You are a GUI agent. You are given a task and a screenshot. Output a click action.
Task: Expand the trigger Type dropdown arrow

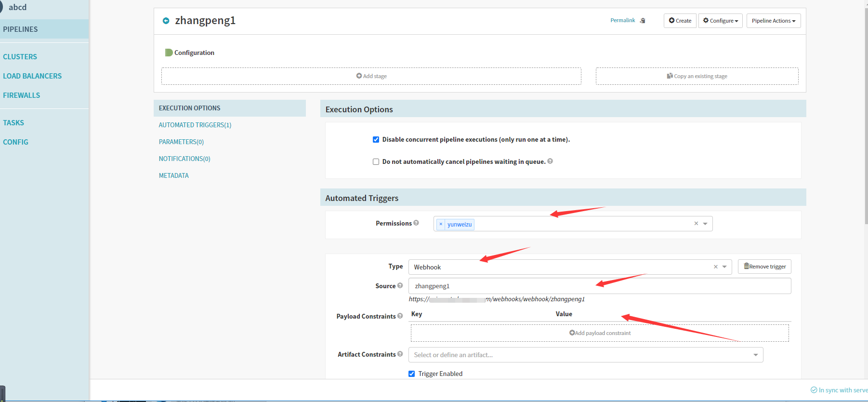(x=724, y=267)
